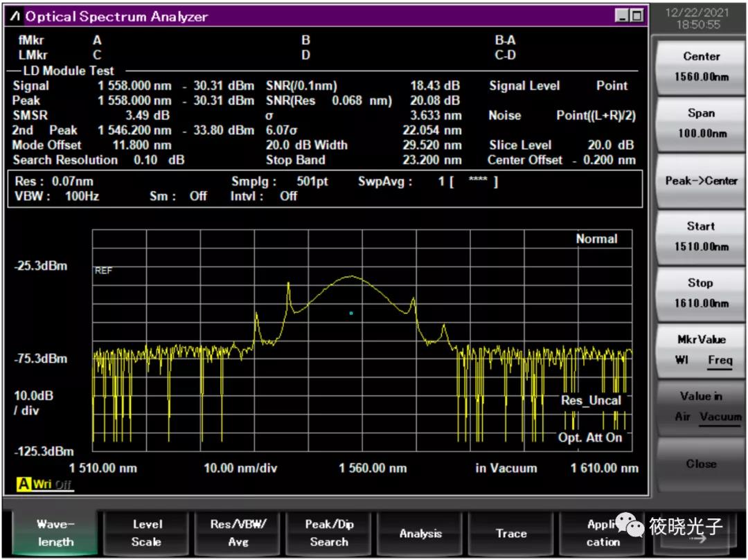The width and height of the screenshot is (748, 560).
Task: Select the Stop 1610.00nm softkey
Action: click(701, 293)
